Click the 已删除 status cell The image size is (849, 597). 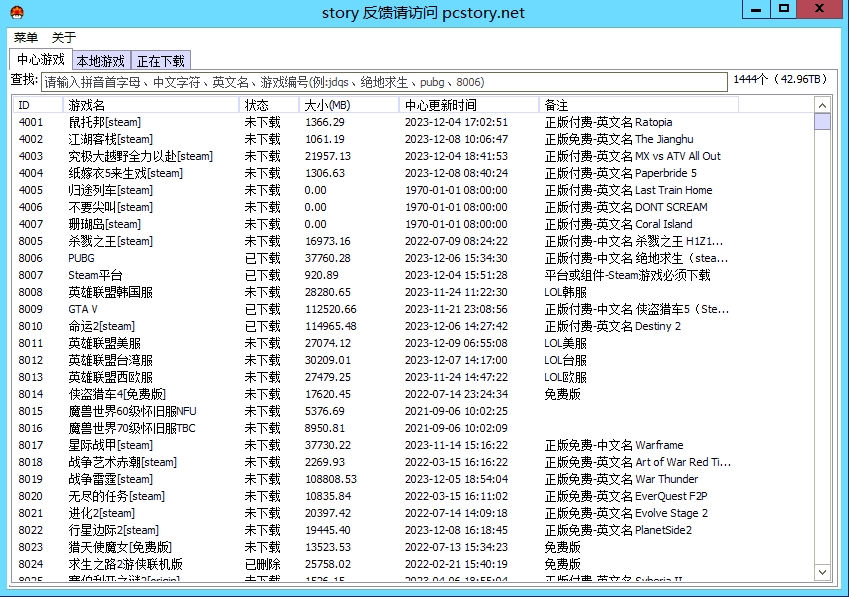(x=263, y=565)
